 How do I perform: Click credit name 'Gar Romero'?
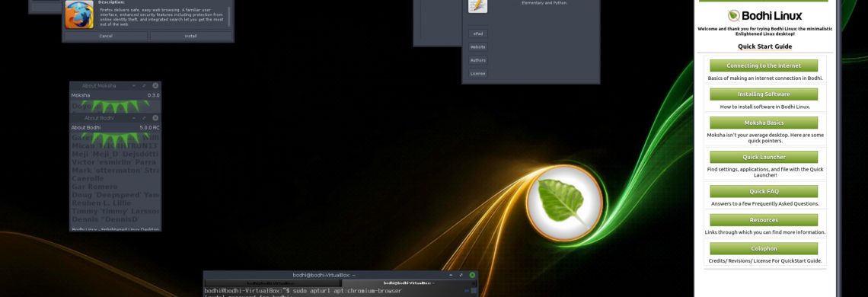point(94,187)
